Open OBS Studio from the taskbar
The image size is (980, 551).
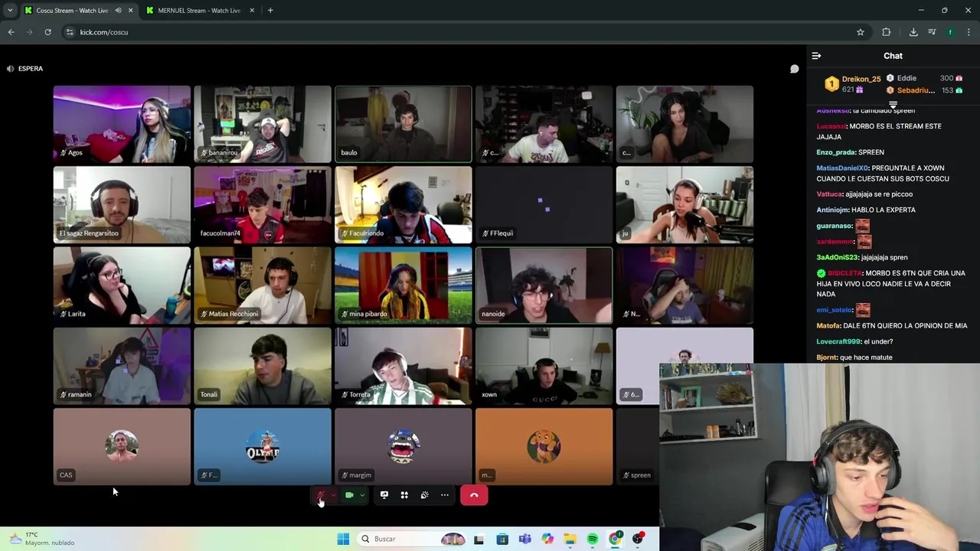point(638,539)
